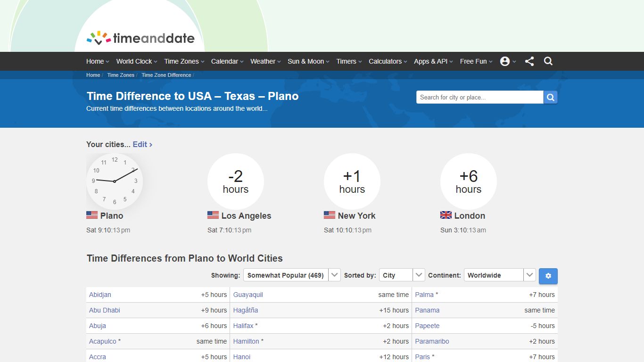Expand the World Clock menu
The width and height of the screenshot is (644, 362).
[137, 61]
